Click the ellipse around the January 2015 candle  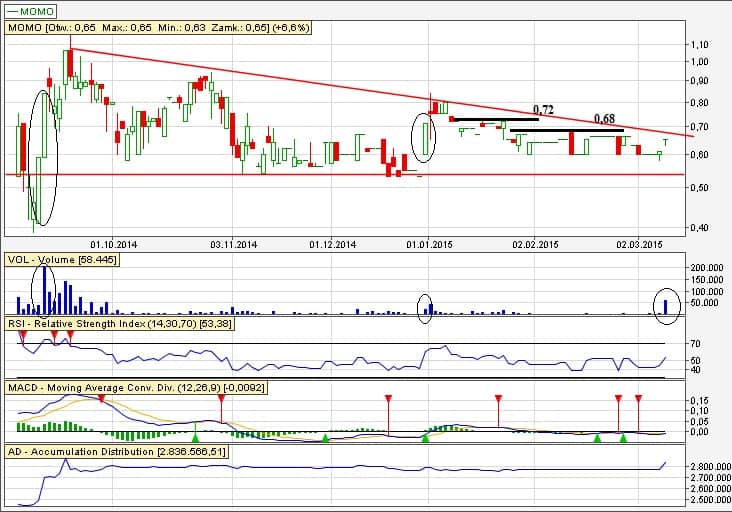424,137
